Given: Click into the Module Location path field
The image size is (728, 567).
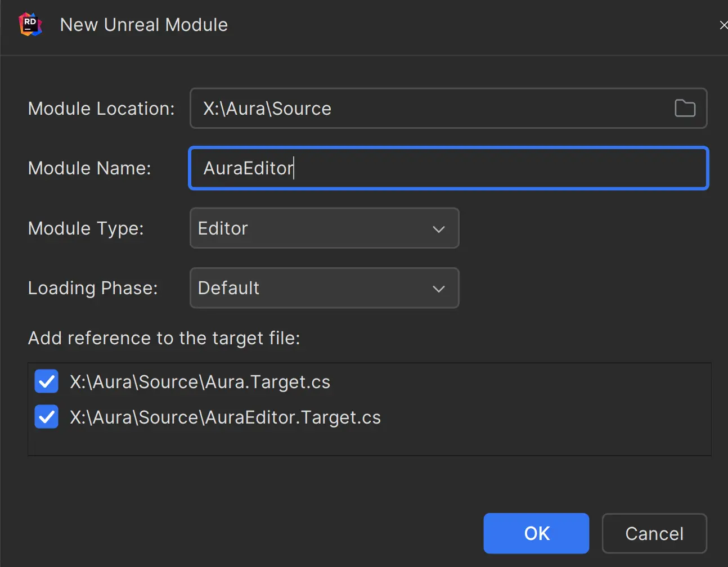Looking at the screenshot, I should click(428, 108).
